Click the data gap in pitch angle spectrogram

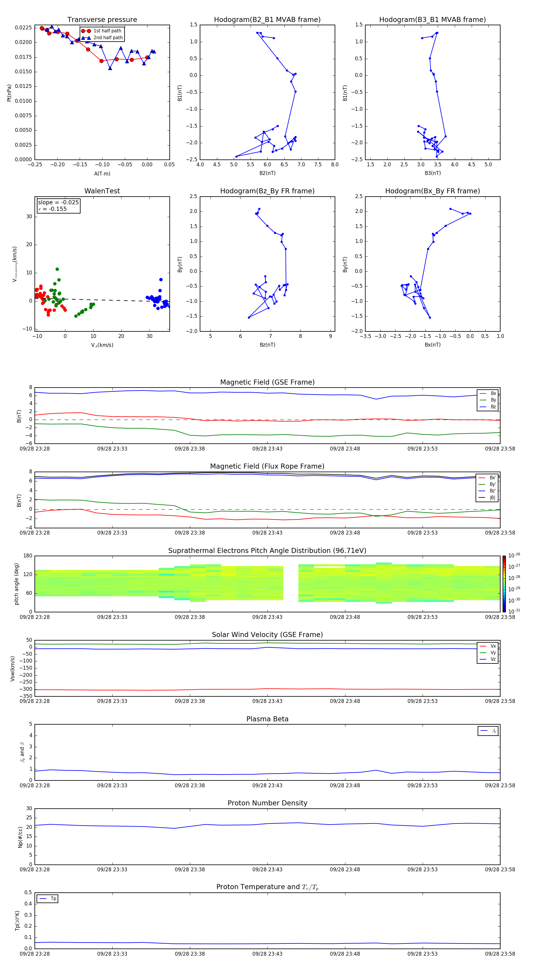point(291,584)
